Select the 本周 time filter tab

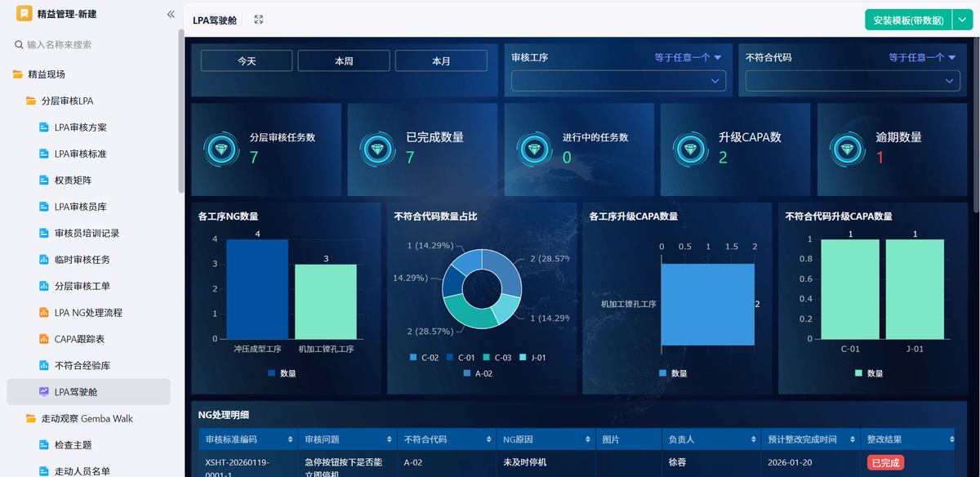pyautogui.click(x=343, y=60)
